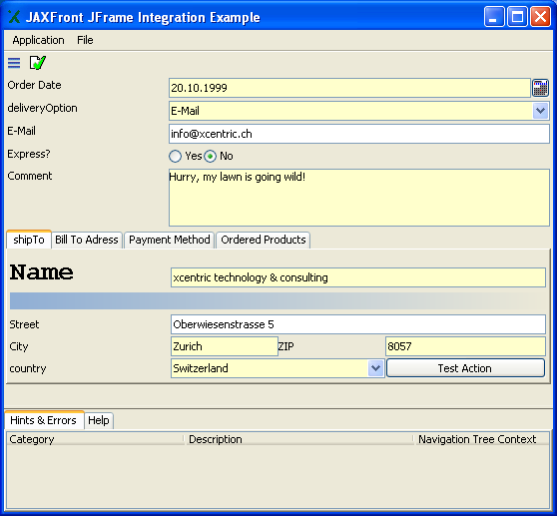Click the blue lines tree toggle icon
557x516 pixels.
coord(14,63)
